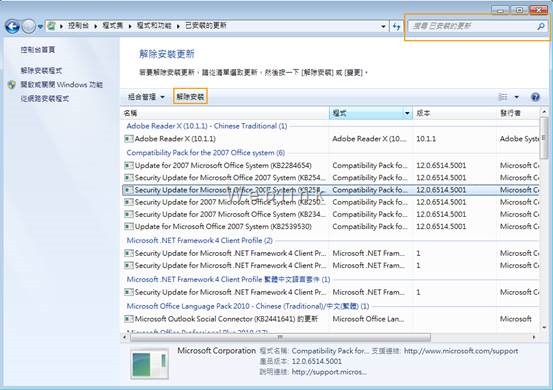The height and width of the screenshot is (390, 553).
Task: Click icon of KB2284654 update row
Action: (x=129, y=165)
